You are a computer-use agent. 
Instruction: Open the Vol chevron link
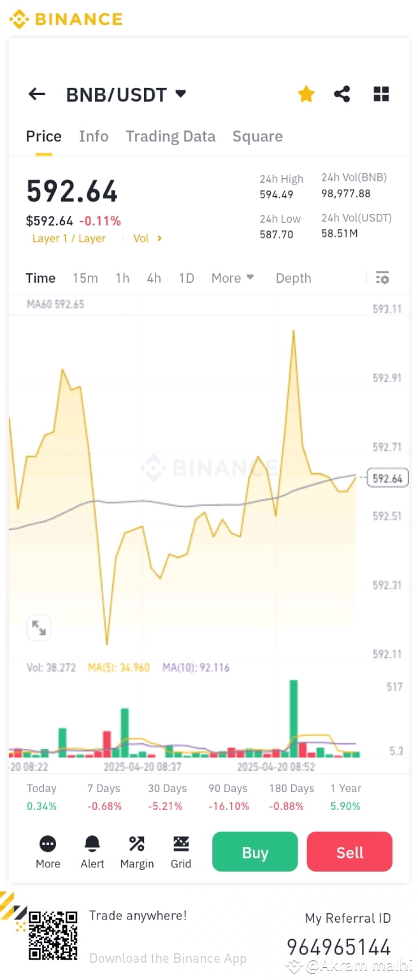148,238
